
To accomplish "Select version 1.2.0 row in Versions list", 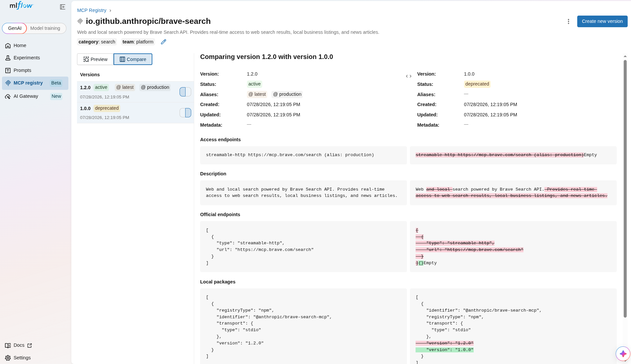I will [135, 92].
